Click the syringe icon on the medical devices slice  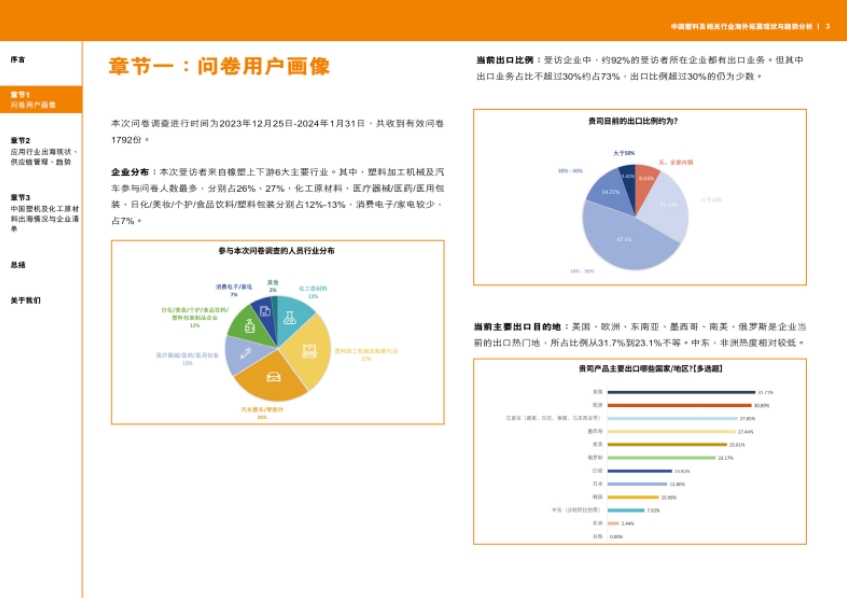point(244,354)
